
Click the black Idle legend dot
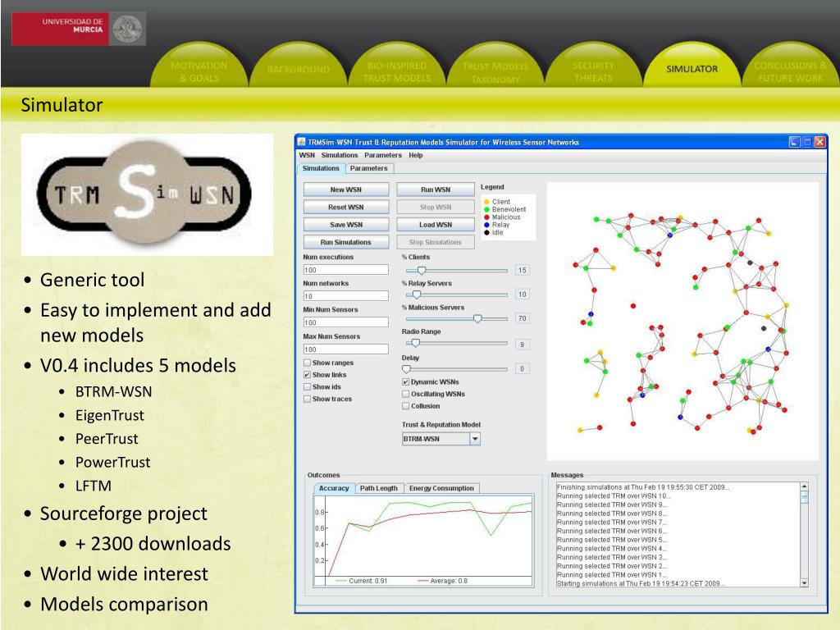pyautogui.click(x=486, y=232)
